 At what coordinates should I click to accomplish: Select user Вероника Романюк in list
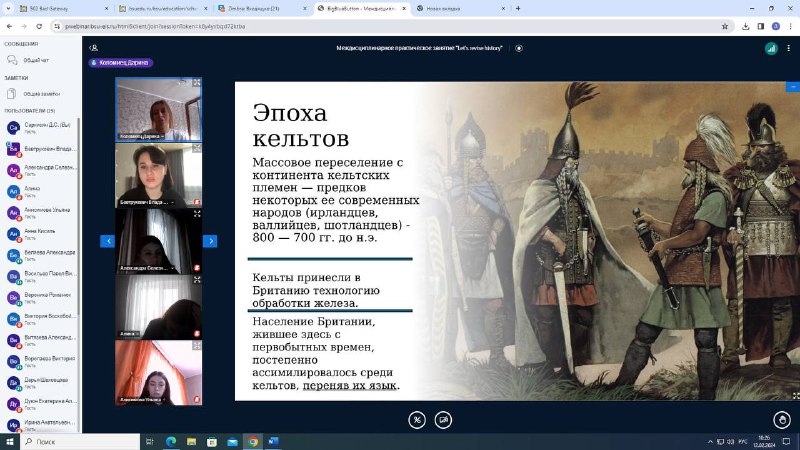(x=40, y=297)
